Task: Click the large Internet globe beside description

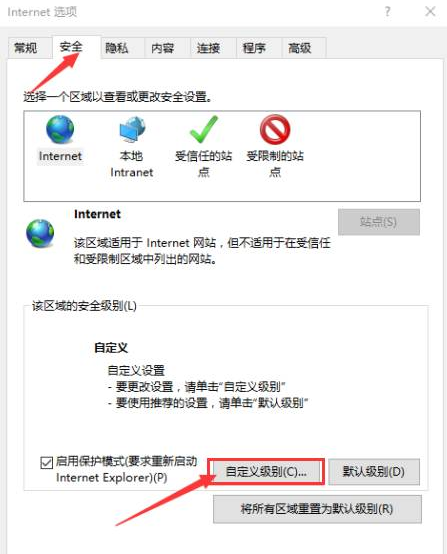Action: pos(40,233)
